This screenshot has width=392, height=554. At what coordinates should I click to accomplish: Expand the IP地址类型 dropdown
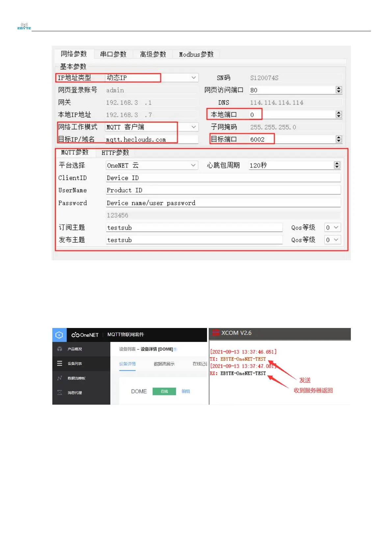point(194,78)
